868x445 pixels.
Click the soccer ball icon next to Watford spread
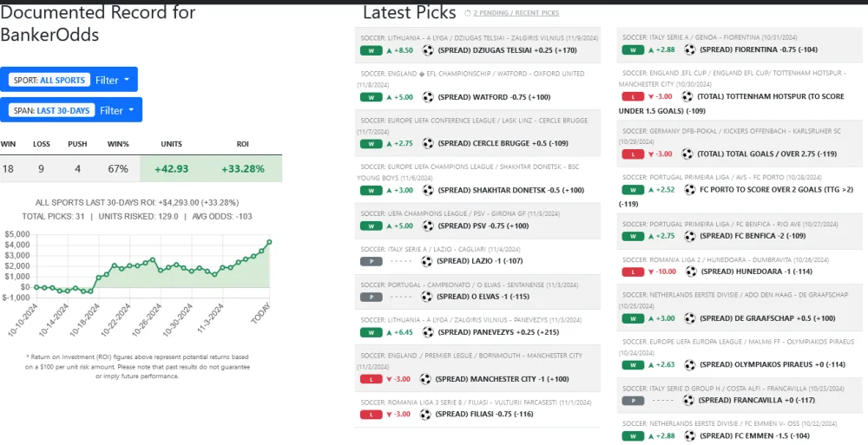click(x=428, y=97)
